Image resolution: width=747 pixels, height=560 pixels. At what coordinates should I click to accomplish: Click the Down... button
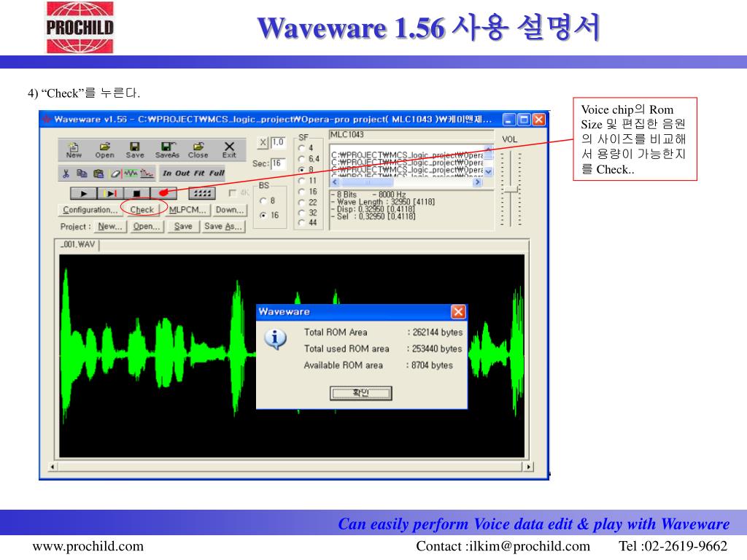(230, 210)
